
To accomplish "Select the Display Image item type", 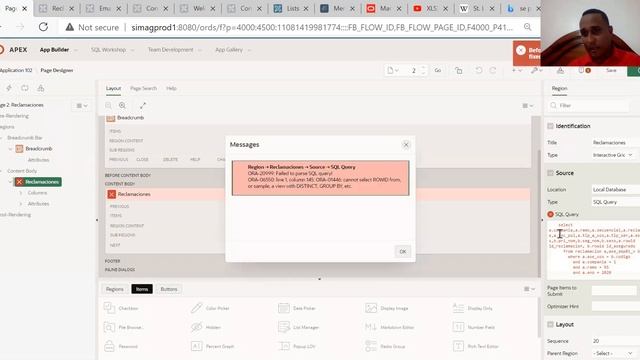I will 387,308.
